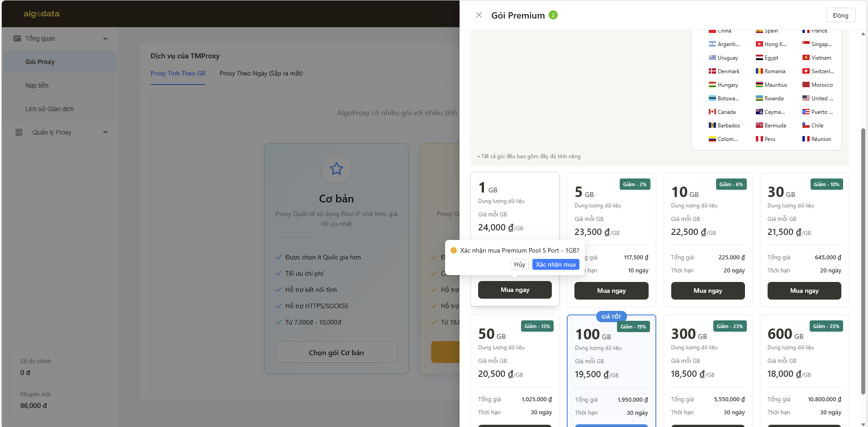Click the drawer's vertical scrollbar
This screenshot has height=427, width=868.
coord(863,262)
